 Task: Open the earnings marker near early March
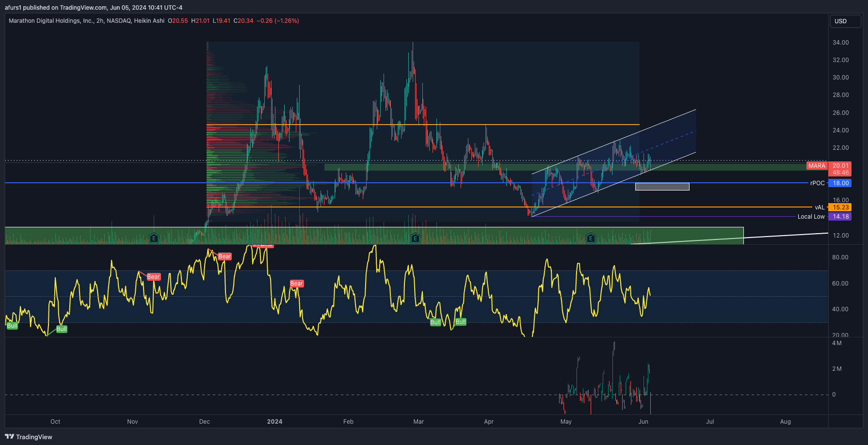click(x=415, y=238)
